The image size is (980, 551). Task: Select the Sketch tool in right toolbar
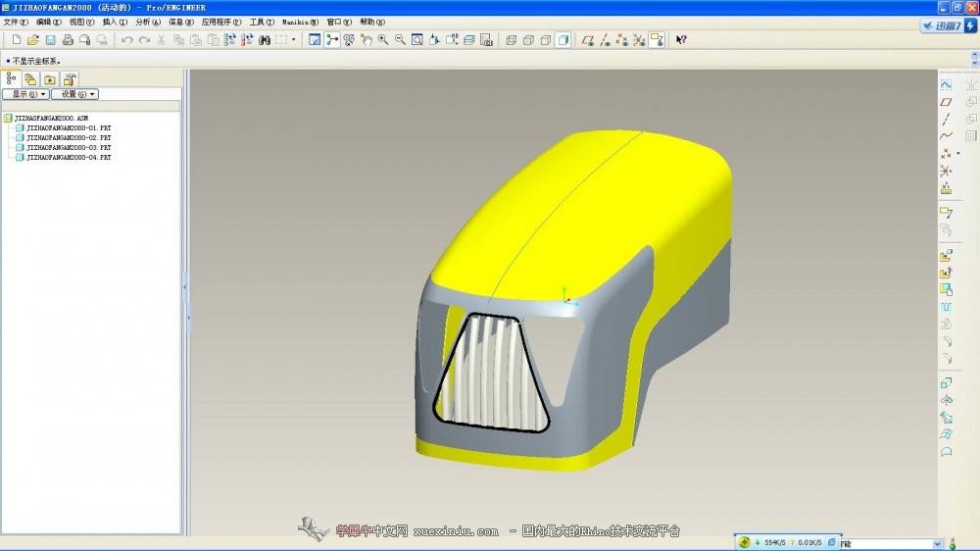click(x=947, y=84)
